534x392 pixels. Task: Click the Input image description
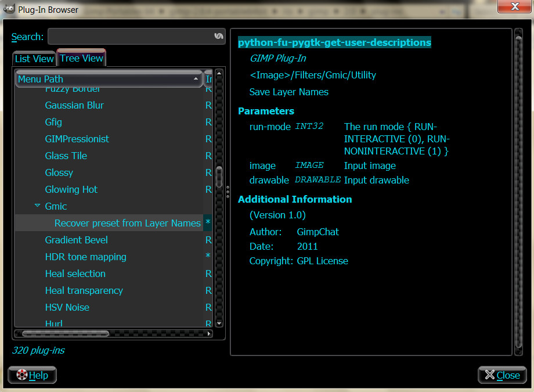coord(370,166)
